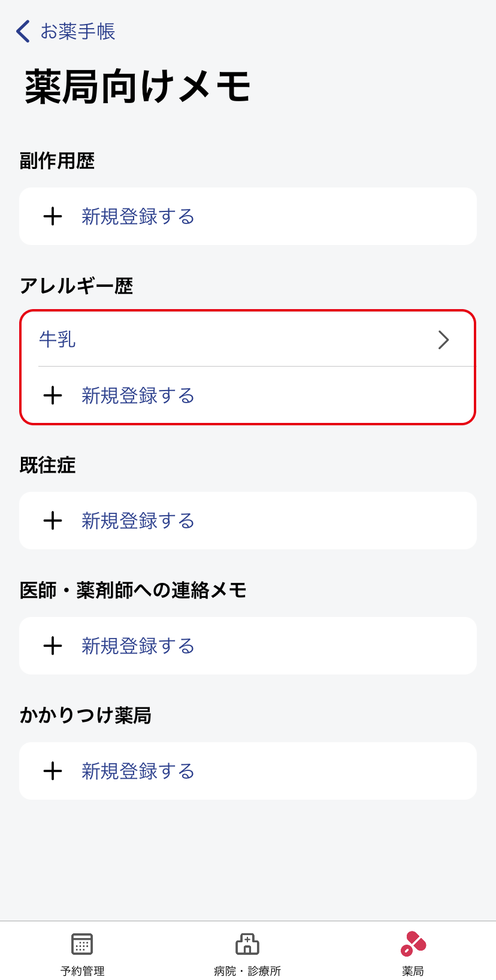Tap the plus icon under 副作用歴

(53, 216)
